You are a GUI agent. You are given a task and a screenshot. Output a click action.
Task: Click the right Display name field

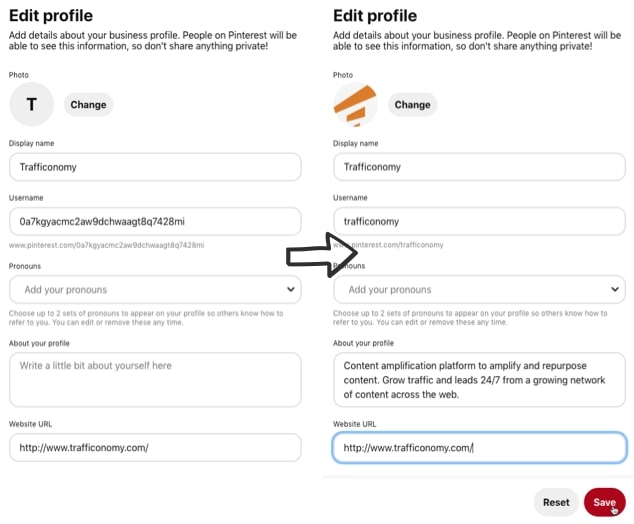pos(480,167)
